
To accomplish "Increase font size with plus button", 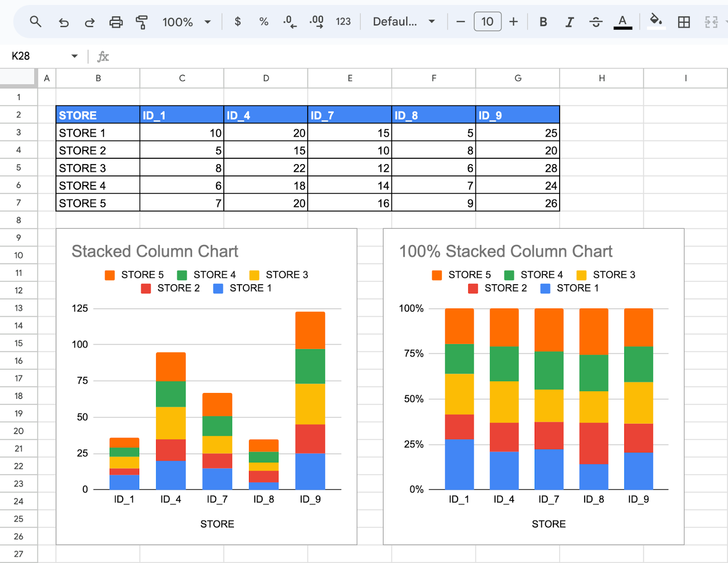I will 514,21.
